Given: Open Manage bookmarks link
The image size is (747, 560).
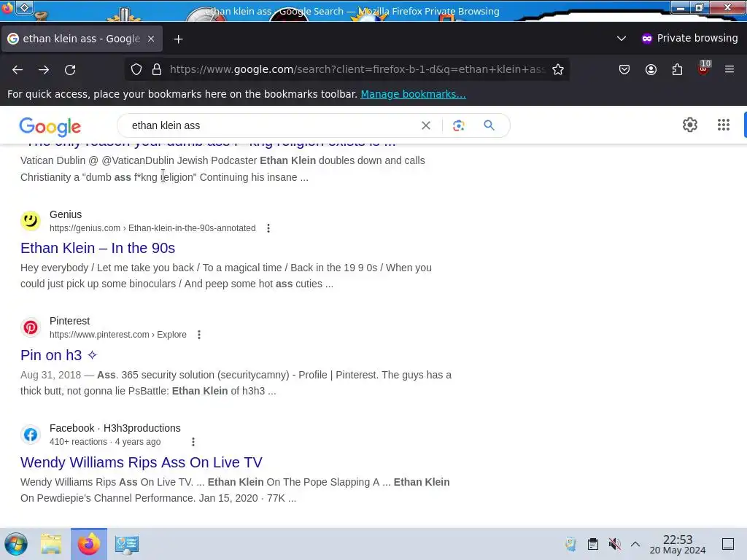Looking at the screenshot, I should pyautogui.click(x=413, y=94).
